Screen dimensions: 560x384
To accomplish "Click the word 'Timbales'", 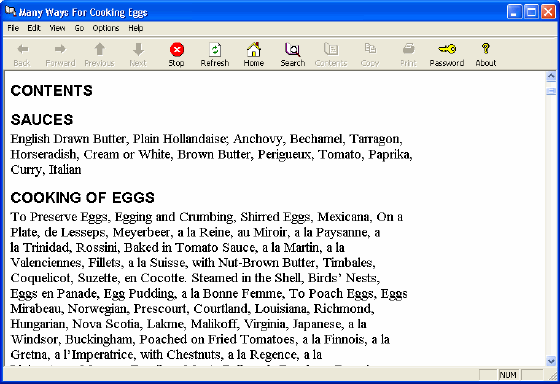I will 347,263.
